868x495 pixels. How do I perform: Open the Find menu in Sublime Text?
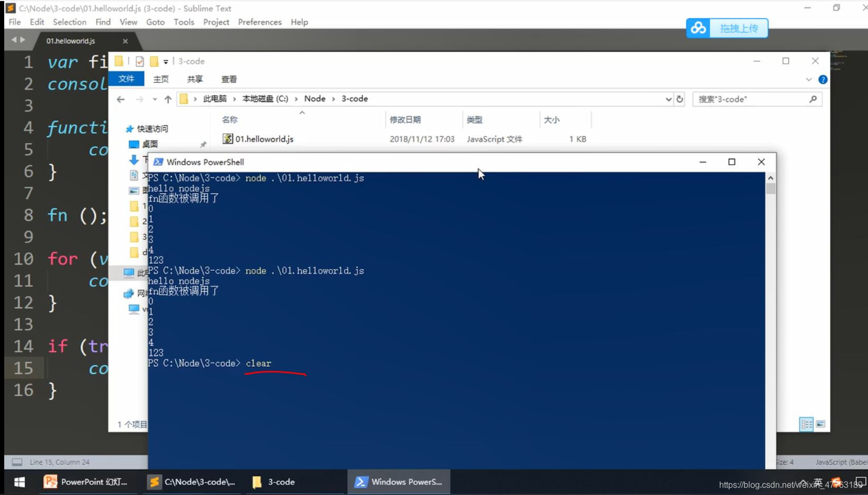pos(103,22)
